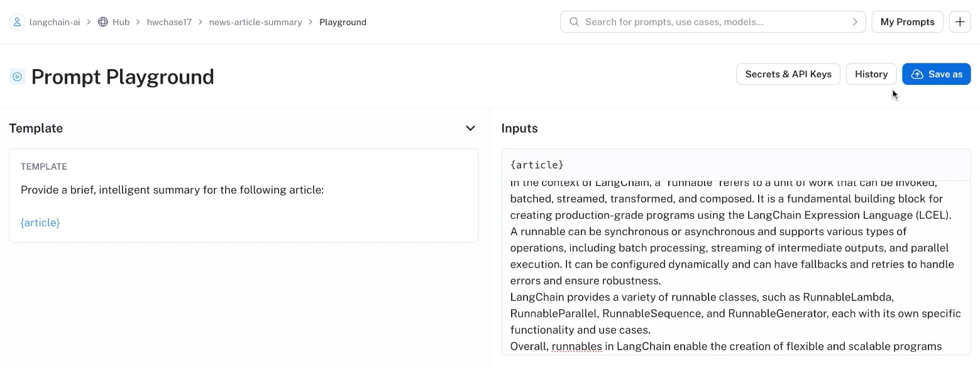The height and width of the screenshot is (369, 980).
Task: Click the user avatar icon in breadcrumb
Action: (x=17, y=21)
